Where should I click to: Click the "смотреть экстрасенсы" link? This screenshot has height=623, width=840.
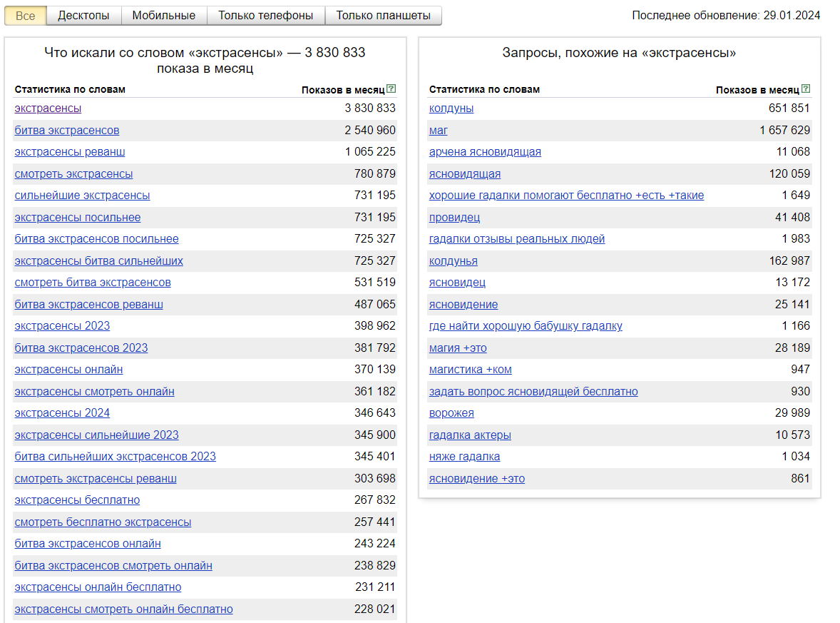coord(73,173)
